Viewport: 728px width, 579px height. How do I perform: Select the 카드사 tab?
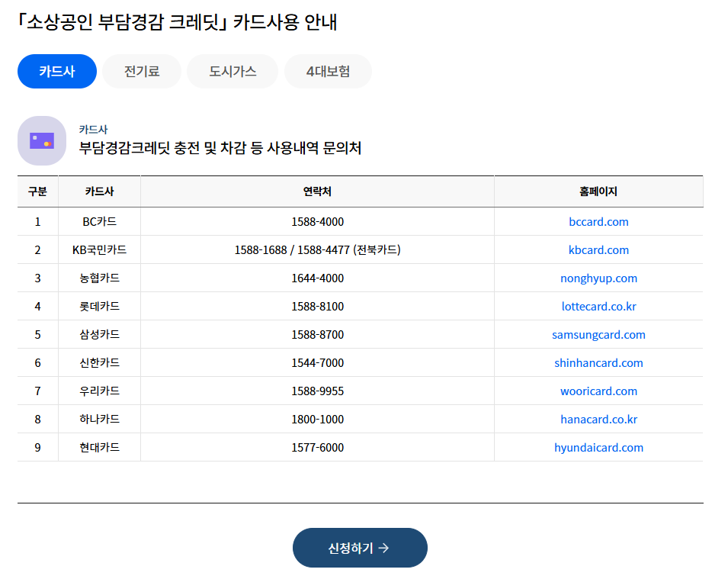point(57,71)
